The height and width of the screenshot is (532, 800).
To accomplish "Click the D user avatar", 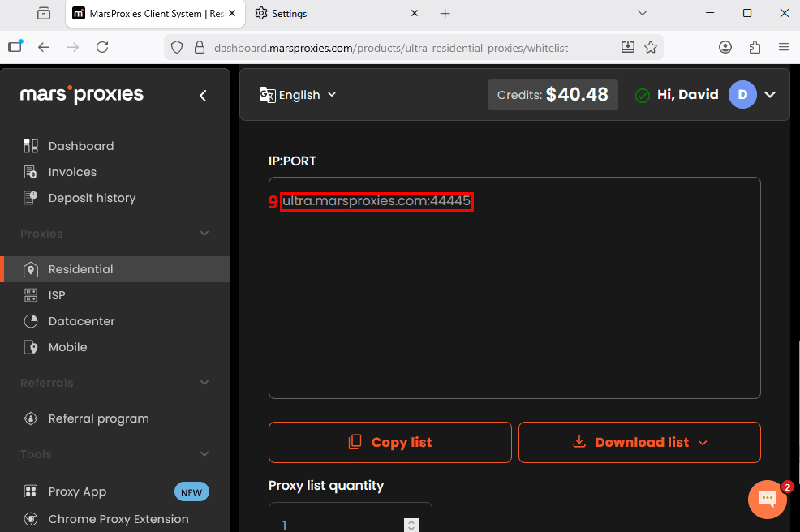I will point(742,95).
